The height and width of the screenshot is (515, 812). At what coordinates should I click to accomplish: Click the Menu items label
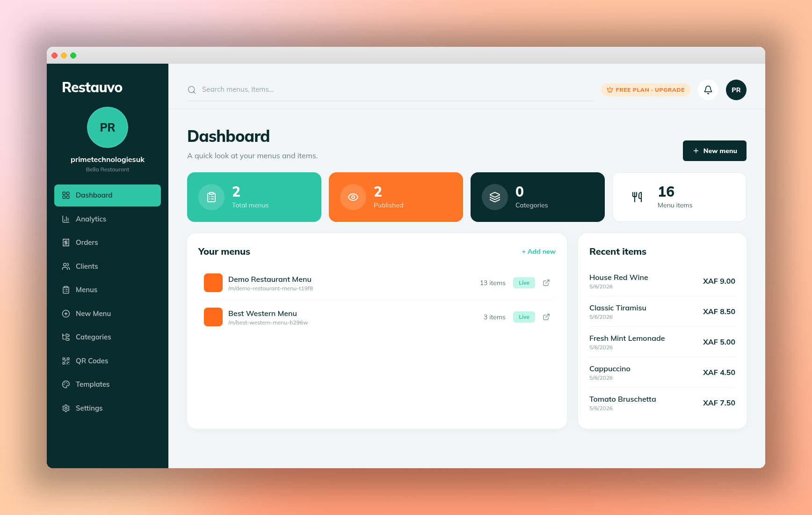(x=675, y=206)
